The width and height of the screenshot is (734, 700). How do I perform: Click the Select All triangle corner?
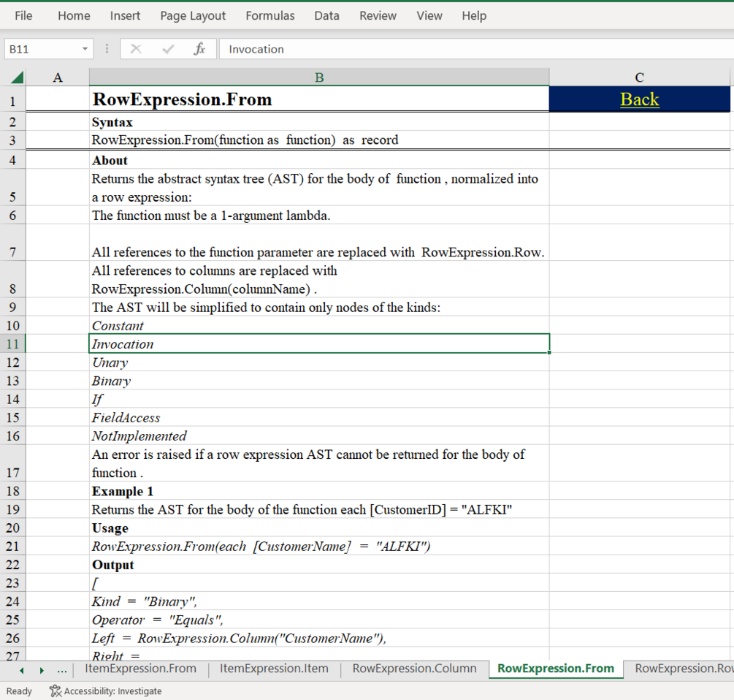coord(17,77)
